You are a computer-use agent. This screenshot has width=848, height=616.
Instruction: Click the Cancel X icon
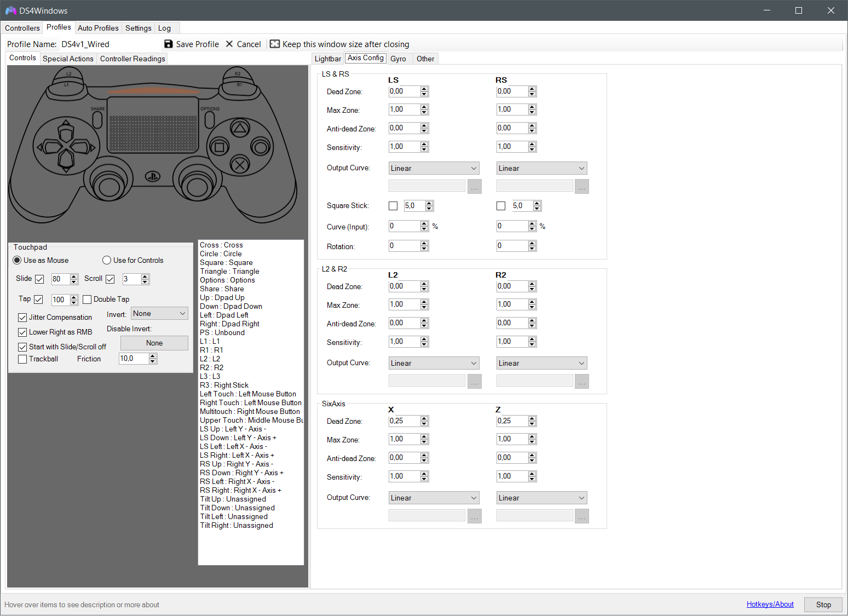(229, 44)
